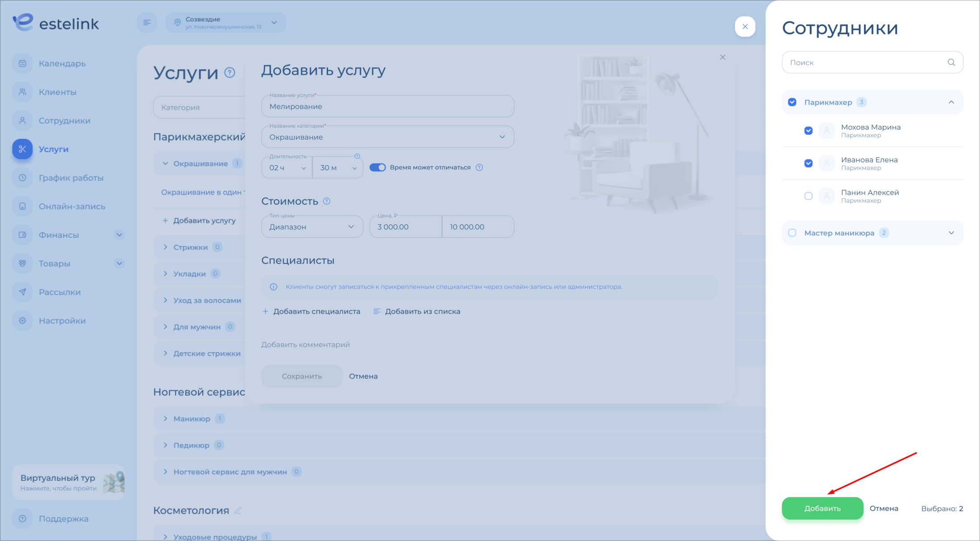Click the question icon beside Время может отличаться

(479, 167)
